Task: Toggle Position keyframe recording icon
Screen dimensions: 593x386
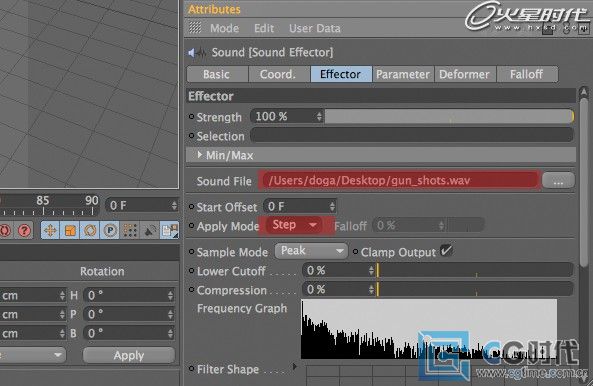Action: pos(50,230)
